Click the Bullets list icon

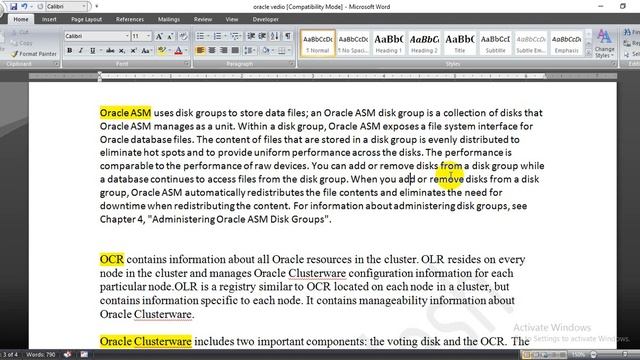click(201, 36)
